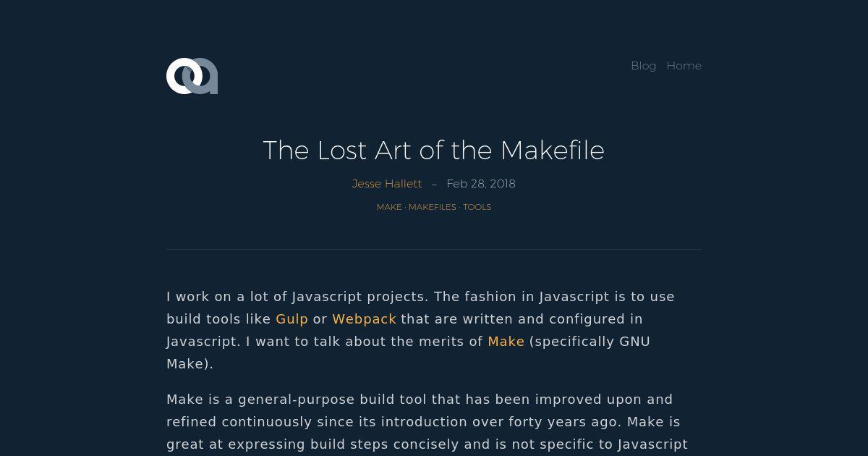Viewport: 868px width, 456px height.
Task: Choose the TOOLS tag
Action: click(477, 207)
